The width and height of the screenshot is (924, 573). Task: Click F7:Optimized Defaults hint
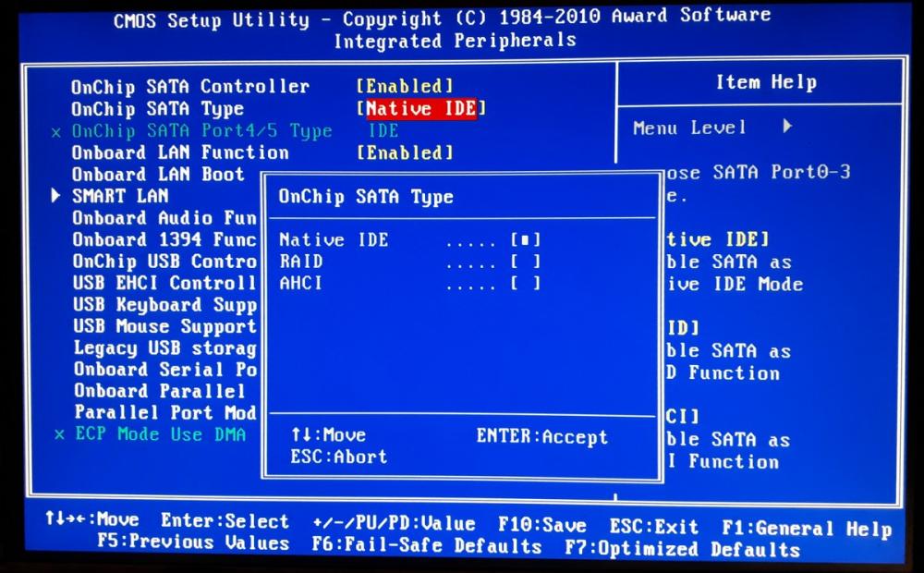pos(683,549)
